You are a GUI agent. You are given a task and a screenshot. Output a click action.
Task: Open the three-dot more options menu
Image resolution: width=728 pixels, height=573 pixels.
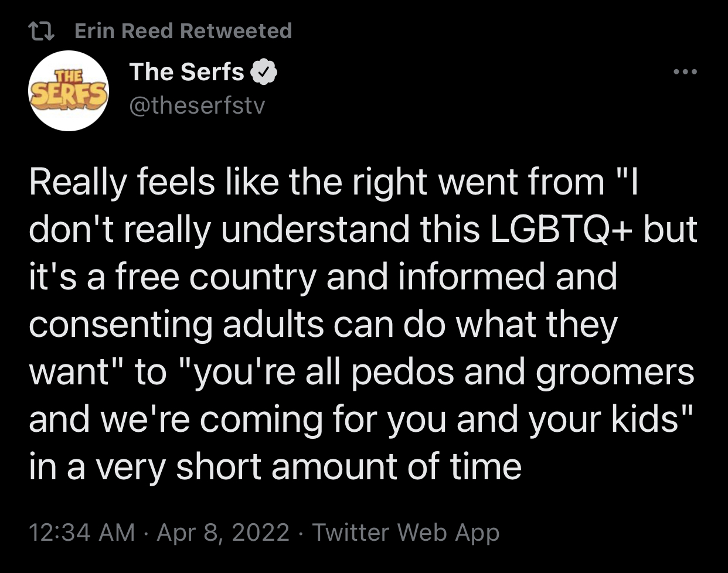pos(685,73)
